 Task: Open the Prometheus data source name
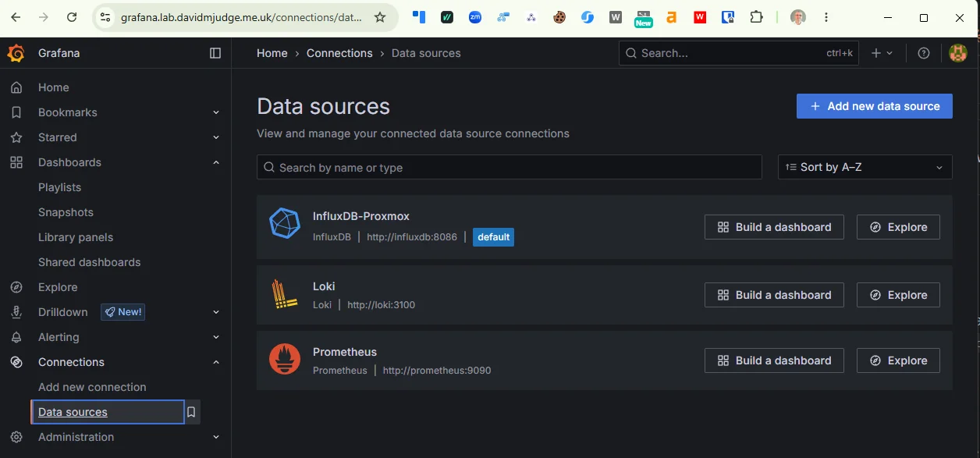345,352
